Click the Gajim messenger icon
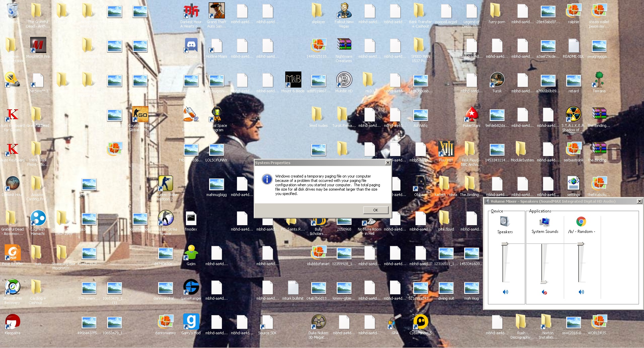This screenshot has height=348, width=644. (x=191, y=253)
